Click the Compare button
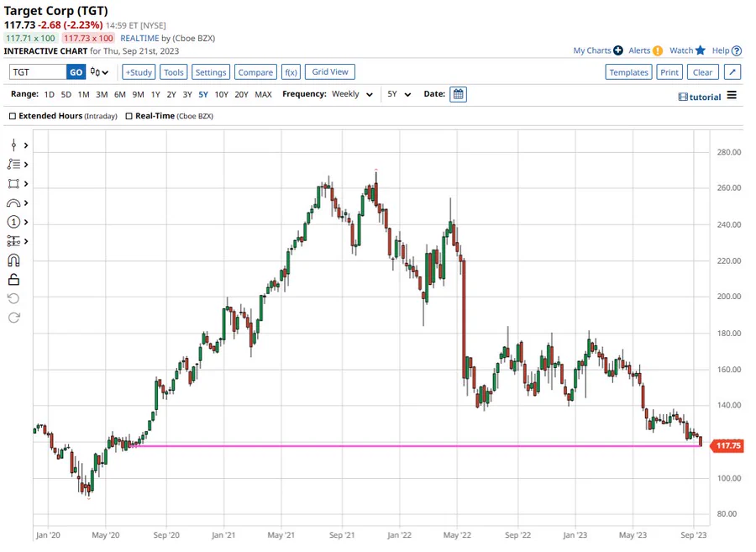756x552 pixels. pos(255,72)
